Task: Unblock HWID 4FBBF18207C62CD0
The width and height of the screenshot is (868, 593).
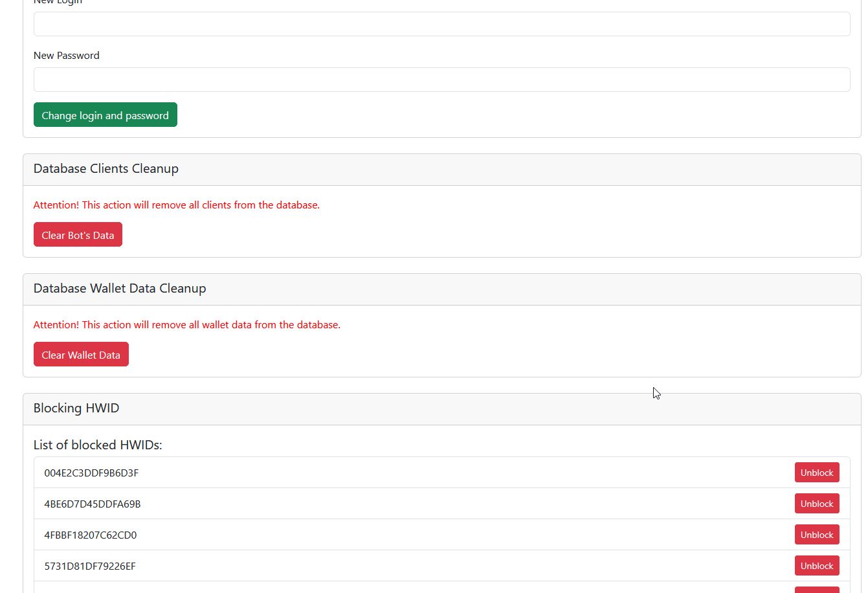Action: (x=817, y=535)
